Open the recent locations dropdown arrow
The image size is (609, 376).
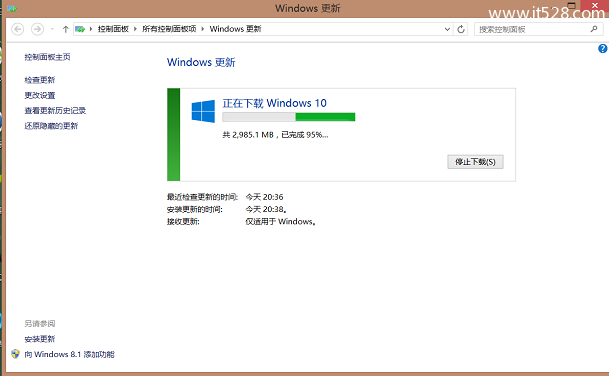click(52, 29)
